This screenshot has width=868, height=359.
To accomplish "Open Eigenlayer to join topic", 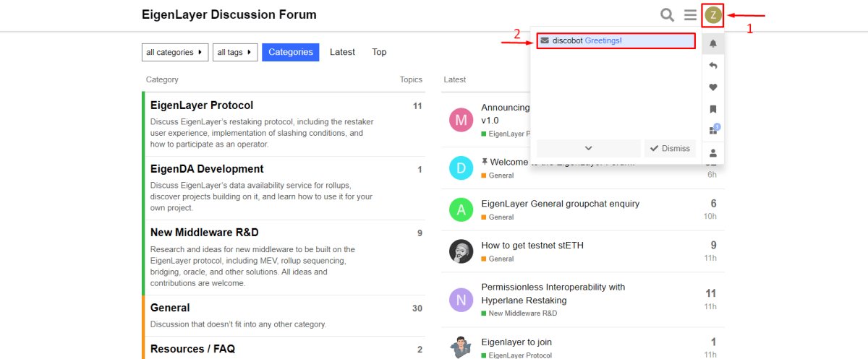I will coord(516,342).
